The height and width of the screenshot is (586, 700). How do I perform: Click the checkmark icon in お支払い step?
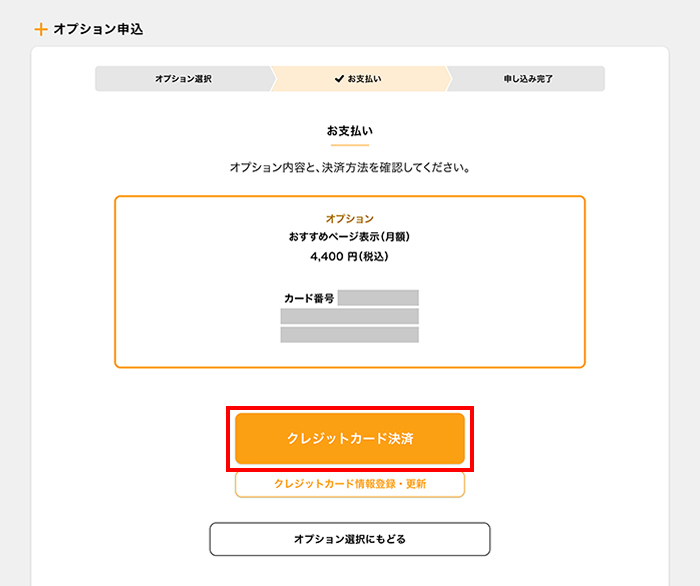(x=339, y=78)
